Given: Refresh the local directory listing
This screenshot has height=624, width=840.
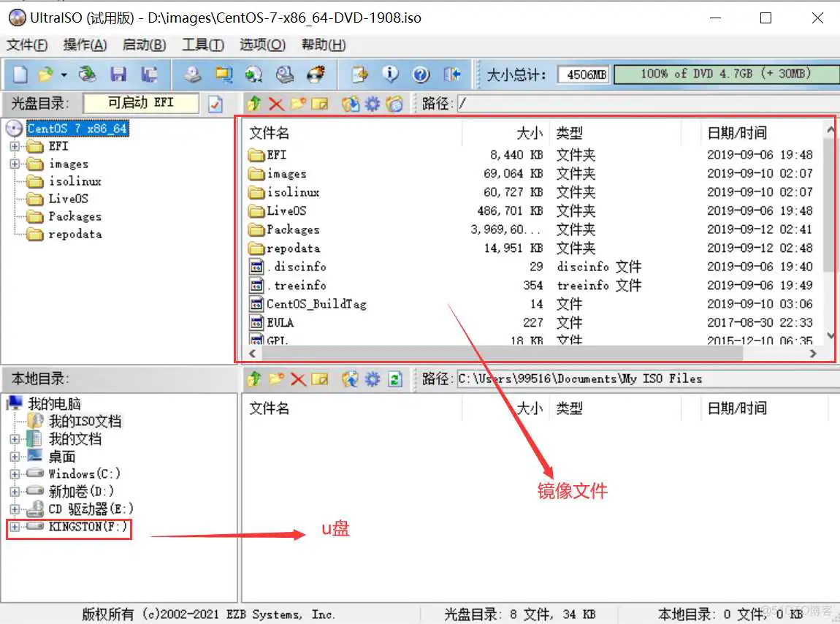Looking at the screenshot, I should [395, 379].
